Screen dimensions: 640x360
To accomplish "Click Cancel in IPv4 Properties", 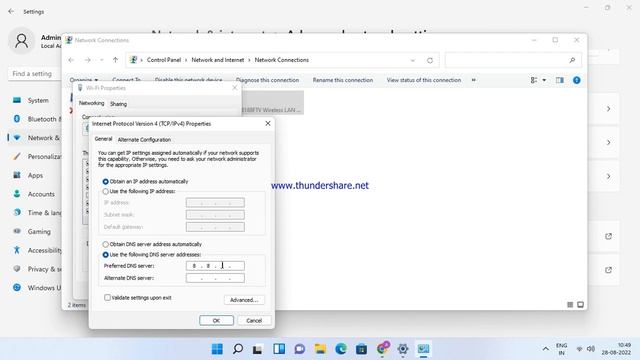I will tap(254, 320).
